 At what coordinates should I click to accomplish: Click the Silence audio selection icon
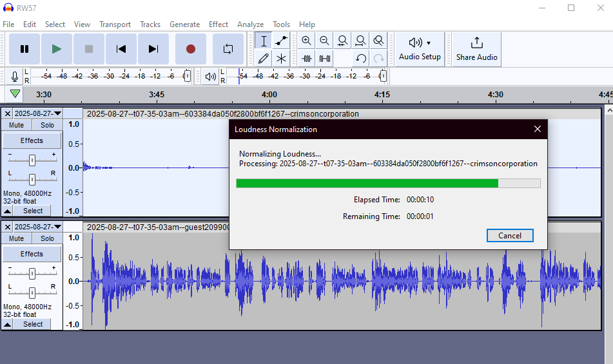click(x=324, y=59)
